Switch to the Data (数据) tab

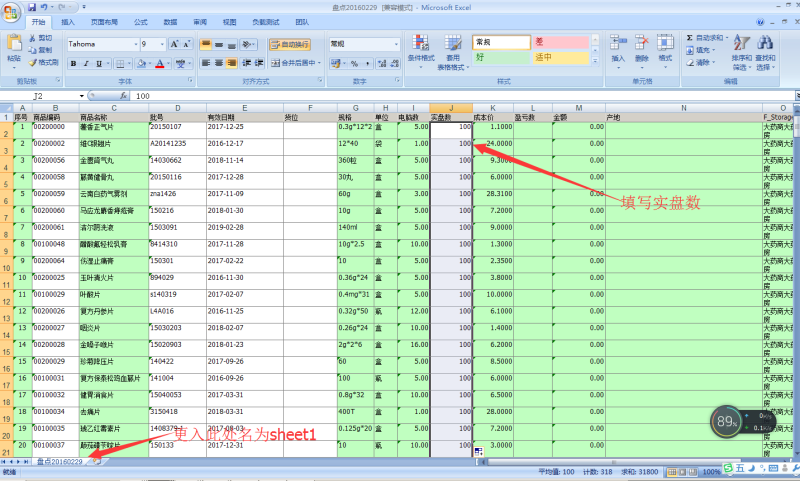[x=170, y=22]
